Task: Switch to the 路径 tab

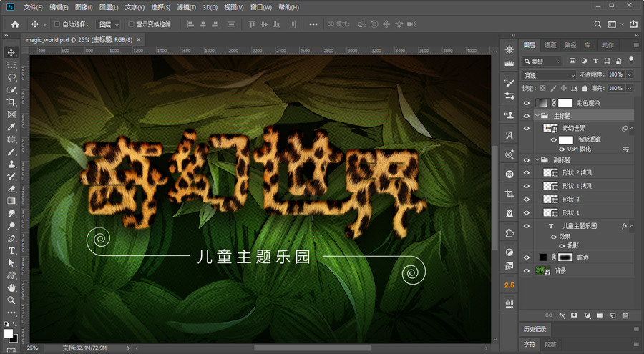Action: click(x=570, y=45)
